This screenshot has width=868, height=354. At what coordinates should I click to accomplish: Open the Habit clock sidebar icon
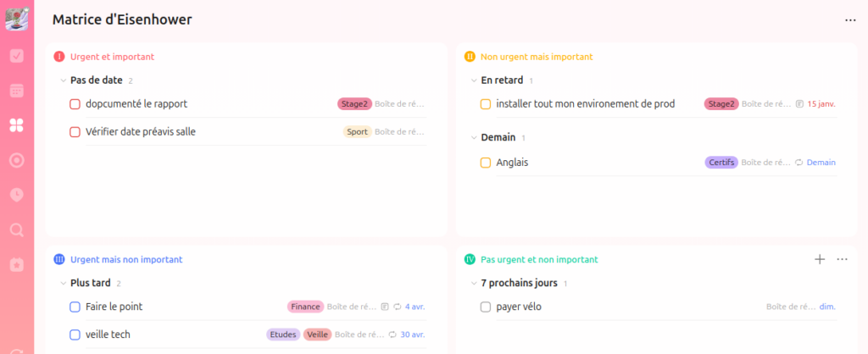pyautogui.click(x=16, y=195)
